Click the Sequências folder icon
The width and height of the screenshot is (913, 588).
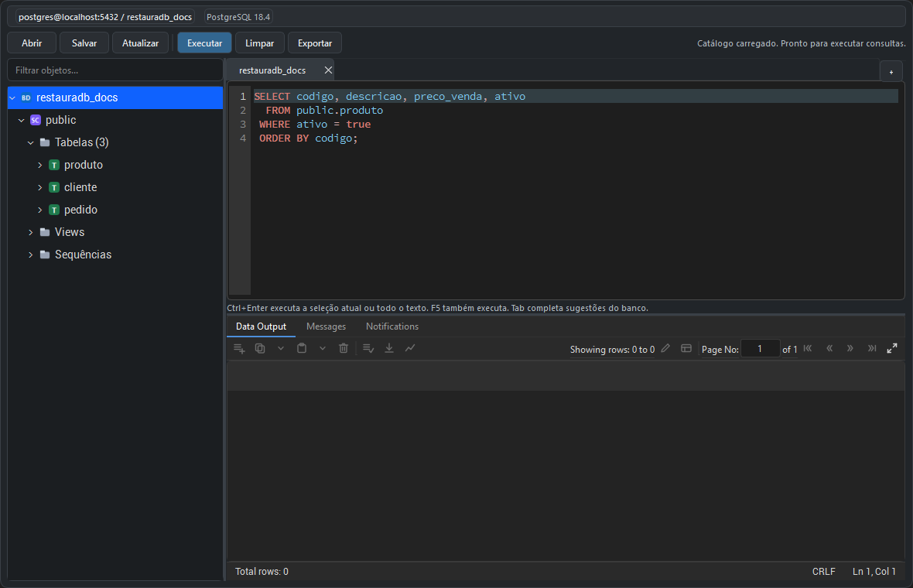pyautogui.click(x=45, y=255)
